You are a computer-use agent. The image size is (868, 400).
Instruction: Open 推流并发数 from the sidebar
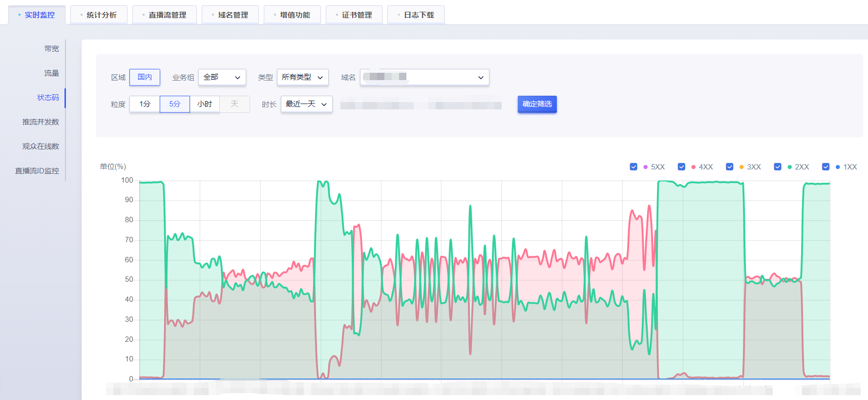(41, 122)
